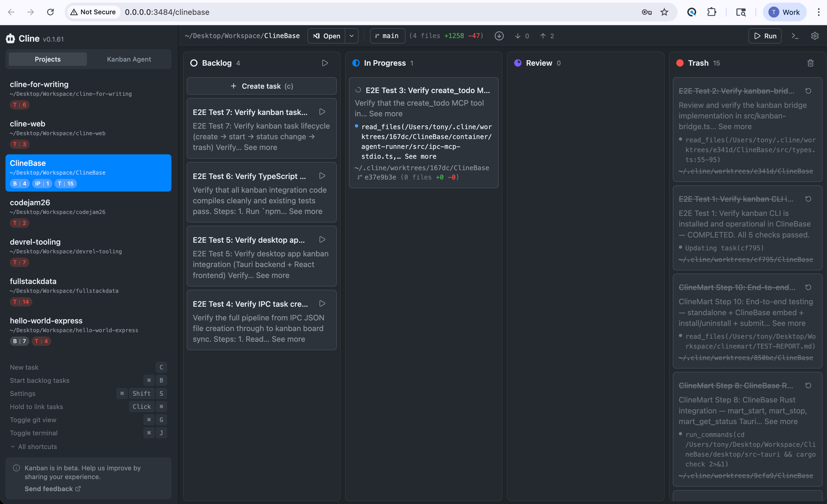The image size is (827, 504).
Task: Open the terminal icon in header
Action: tap(795, 36)
